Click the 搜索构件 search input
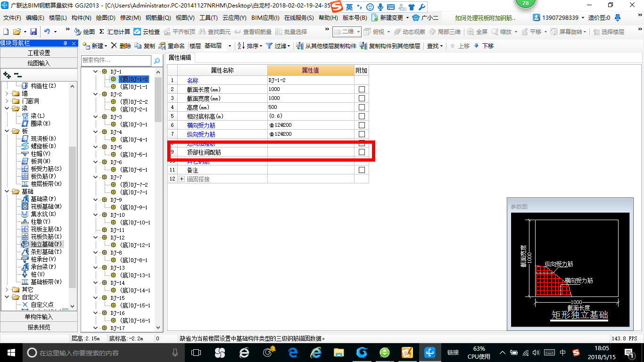644x362 pixels. (x=117, y=61)
